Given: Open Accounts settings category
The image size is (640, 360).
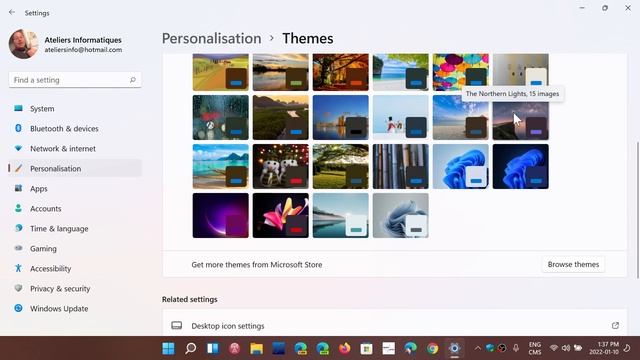Looking at the screenshot, I should 75,209.
